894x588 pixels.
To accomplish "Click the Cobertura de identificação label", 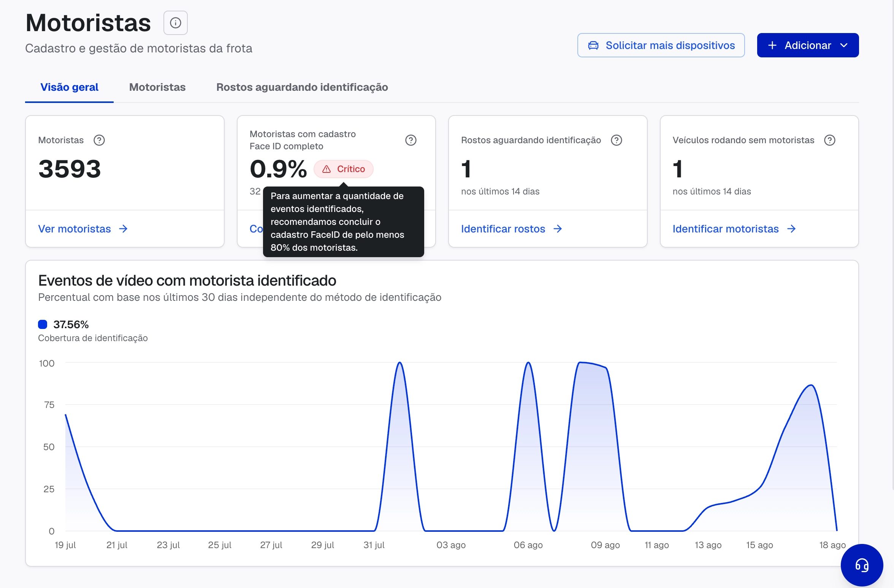I will 93,338.
